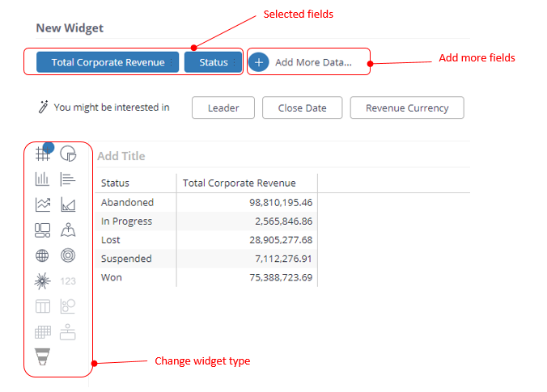Choose the area chart widget icon

click(68, 204)
